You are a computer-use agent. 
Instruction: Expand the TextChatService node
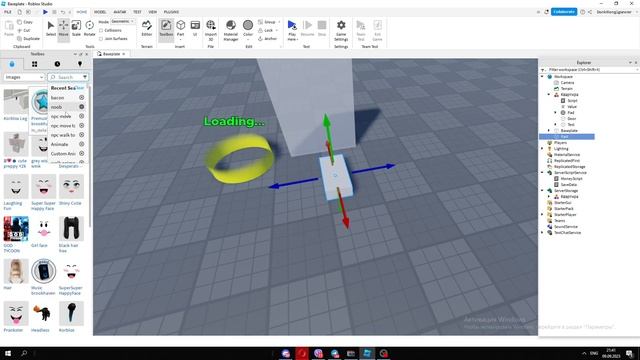coord(542,233)
